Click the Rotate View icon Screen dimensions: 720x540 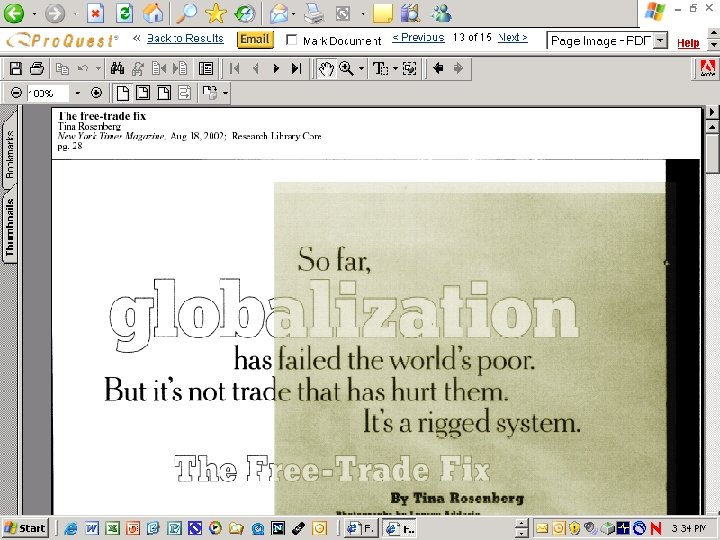tap(210, 93)
